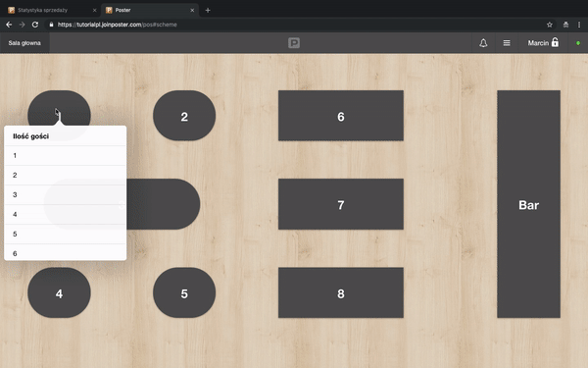Click the address bar URL
This screenshot has height=368, width=588.
118,25
